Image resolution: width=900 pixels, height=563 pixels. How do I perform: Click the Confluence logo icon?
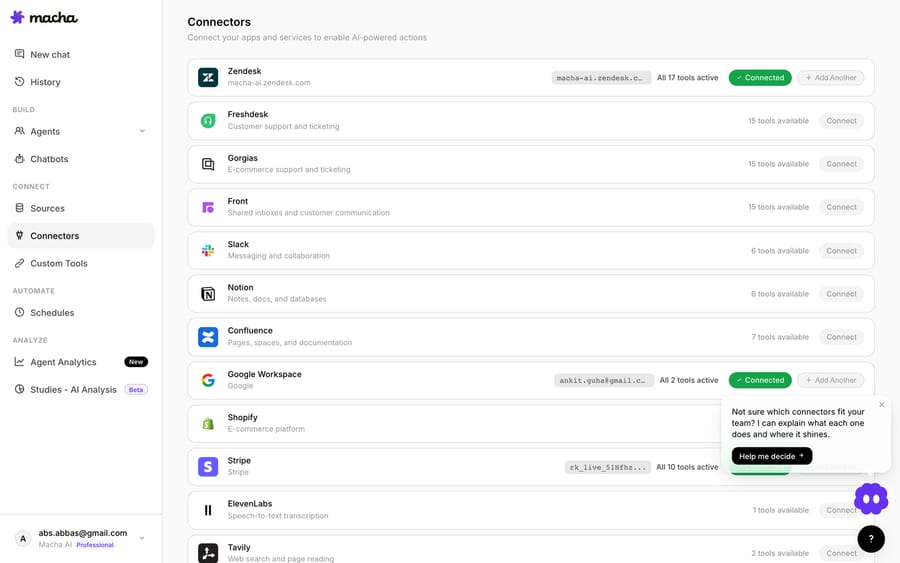[208, 337]
